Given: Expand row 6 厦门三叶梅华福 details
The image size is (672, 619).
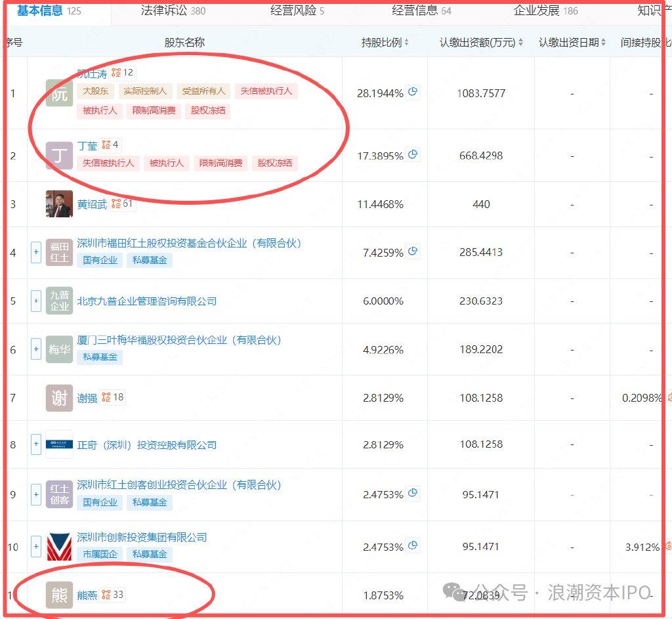Looking at the screenshot, I should [x=36, y=349].
